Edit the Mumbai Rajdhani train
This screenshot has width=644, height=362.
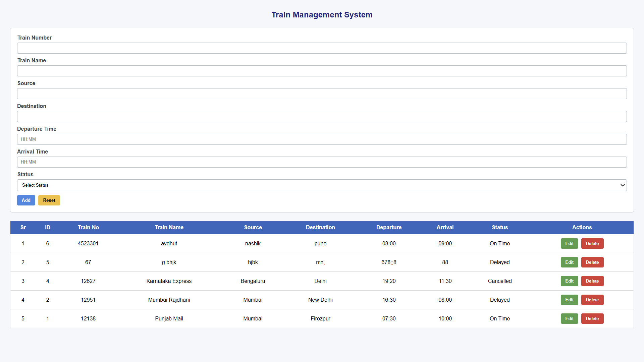click(569, 300)
